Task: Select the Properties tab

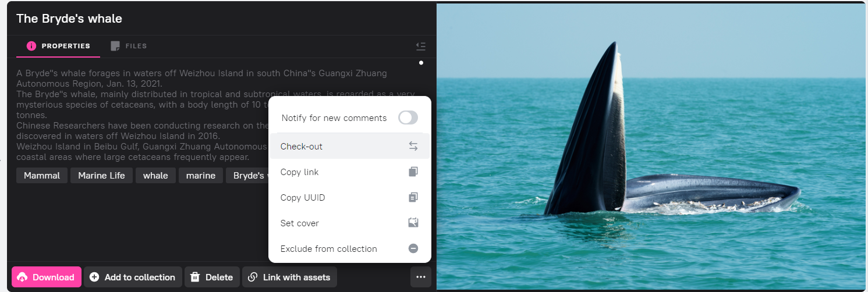Action: tap(58, 46)
